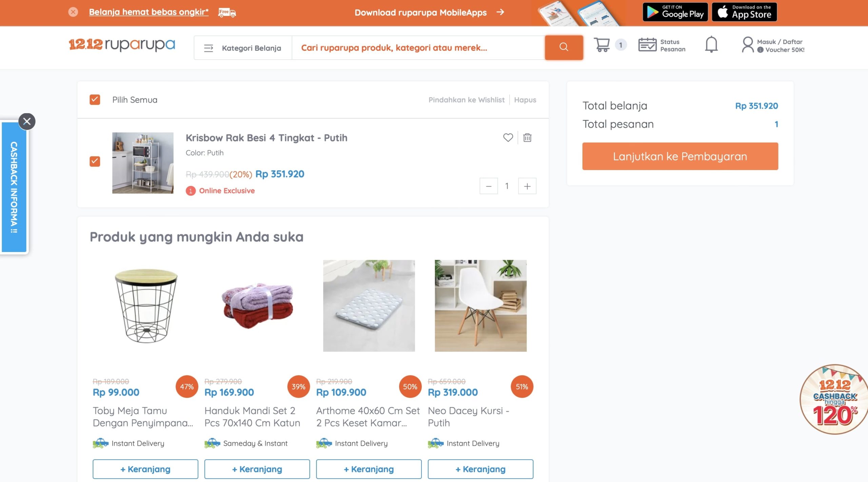This screenshot has width=868, height=482.
Task: Click the Status Pesanan calendar icon
Action: pos(647,45)
